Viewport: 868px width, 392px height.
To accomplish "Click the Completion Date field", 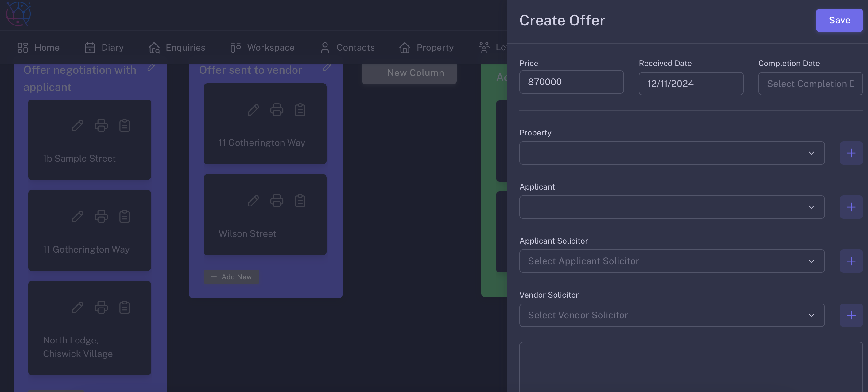I will (x=810, y=84).
